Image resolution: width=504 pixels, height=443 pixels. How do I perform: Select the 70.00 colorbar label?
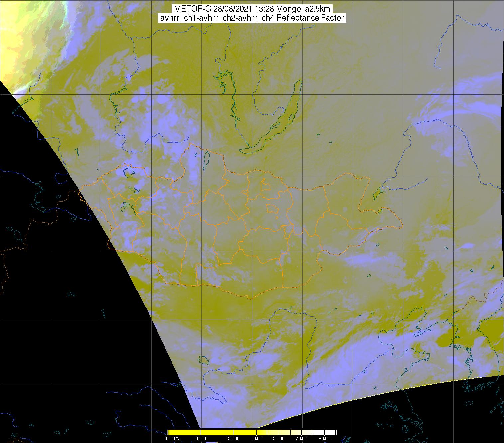(301, 439)
